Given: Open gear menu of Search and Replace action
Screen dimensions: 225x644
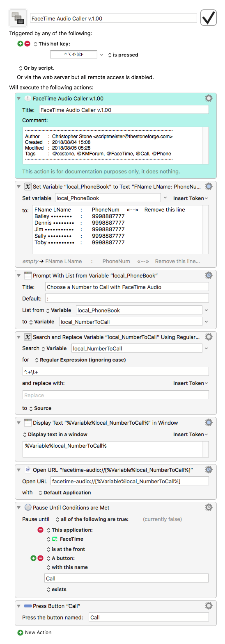Looking at the screenshot, I should (209, 337).
